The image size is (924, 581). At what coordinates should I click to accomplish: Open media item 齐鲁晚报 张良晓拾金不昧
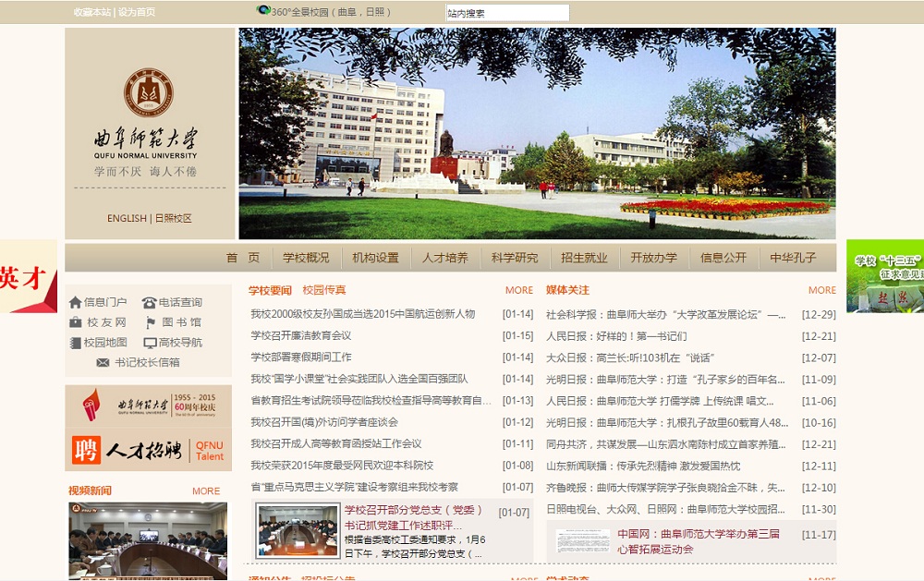[x=666, y=488]
